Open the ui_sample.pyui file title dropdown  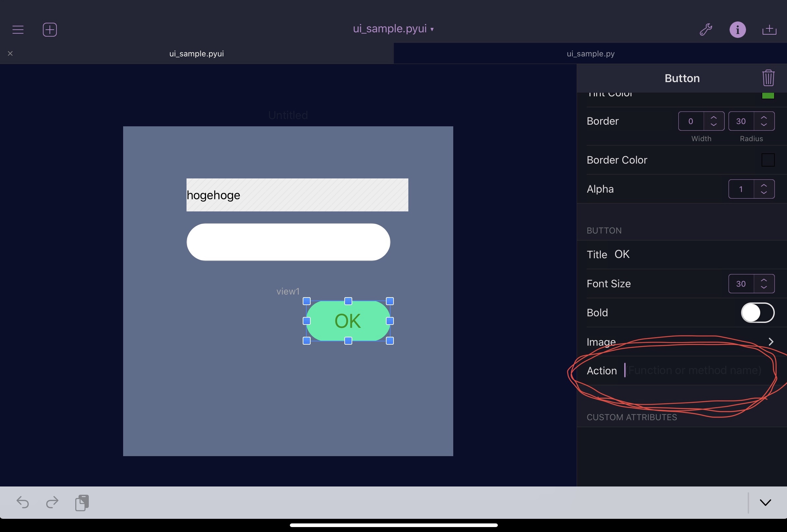pos(393,29)
